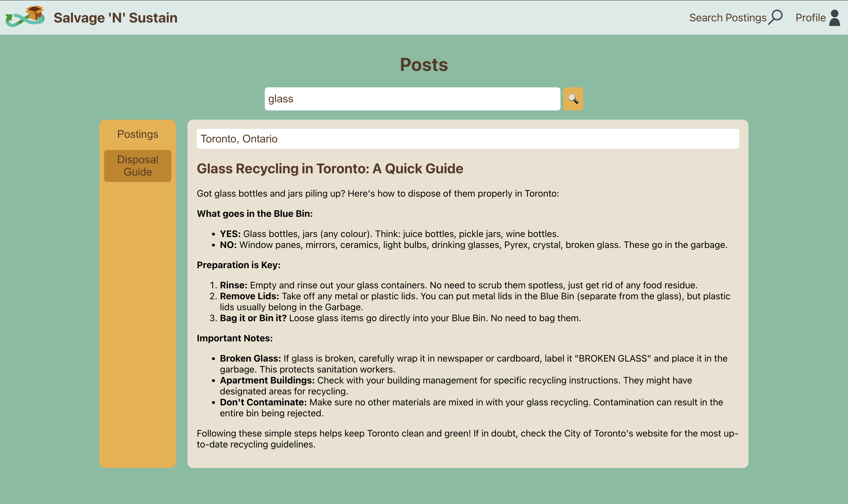The image size is (848, 504).
Task: Click the Profile person silhouette icon
Action: click(834, 18)
